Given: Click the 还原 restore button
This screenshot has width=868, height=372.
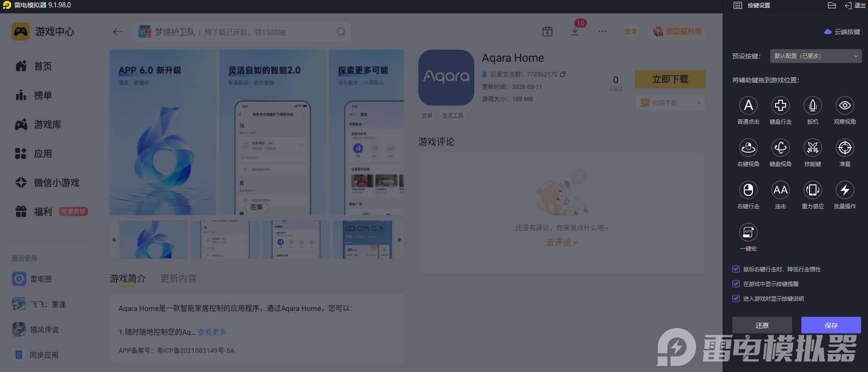Looking at the screenshot, I should point(762,325).
